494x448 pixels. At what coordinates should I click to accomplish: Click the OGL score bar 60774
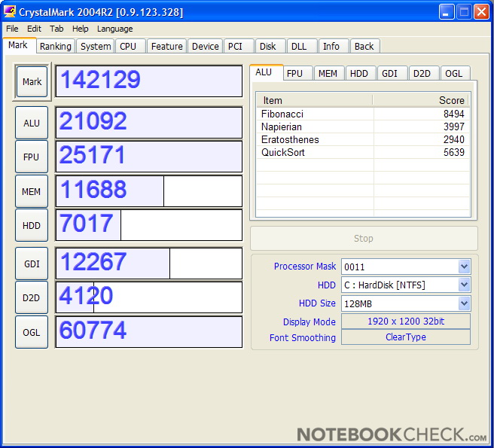click(148, 332)
